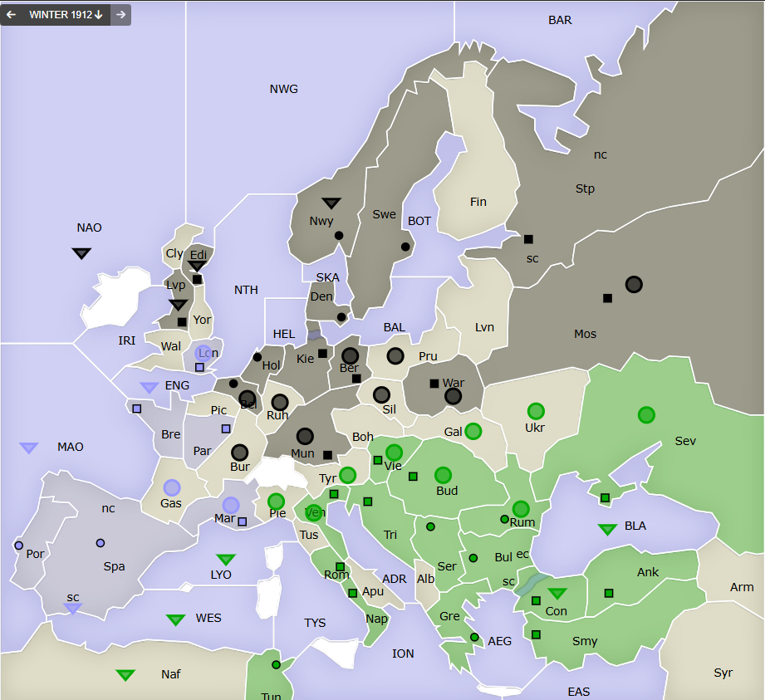765x700 pixels.
Task: Select the green fleet in LYO
Action: (x=226, y=559)
